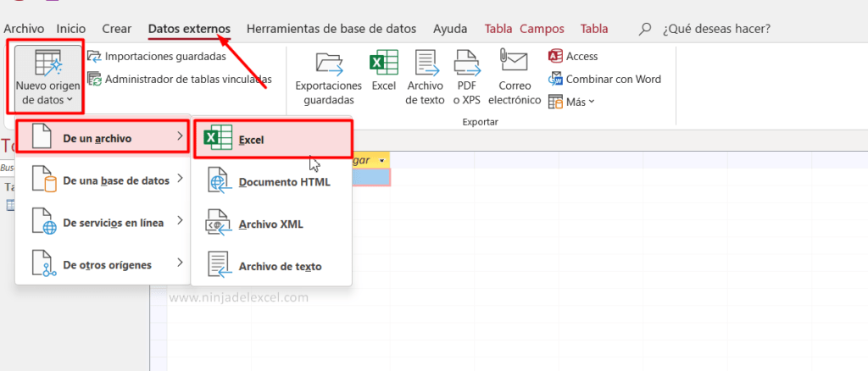
Task: Open Exportaciones guardadas
Action: click(328, 77)
